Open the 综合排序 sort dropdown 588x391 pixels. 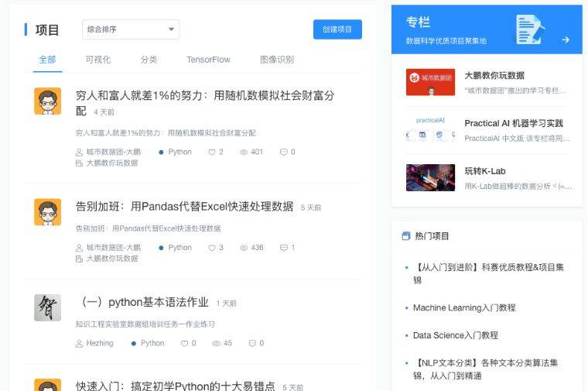[131, 29]
